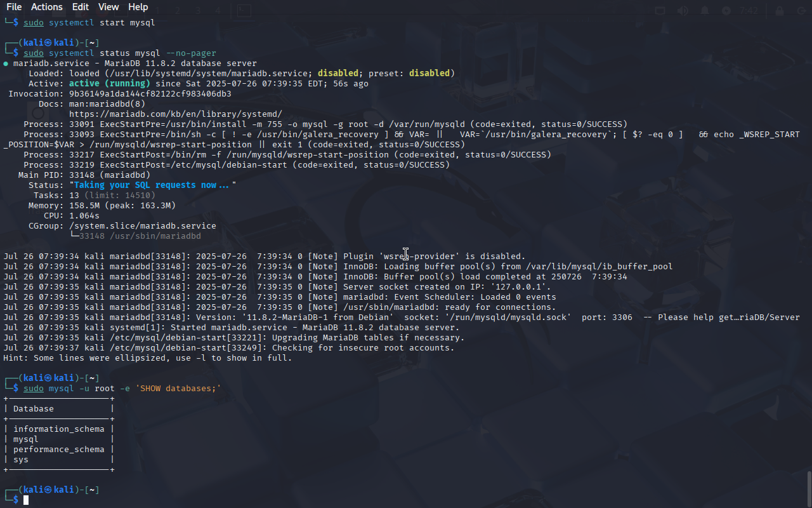Image resolution: width=812 pixels, height=508 pixels.
Task: Click the 'information_schema' database row
Action: [59, 429]
